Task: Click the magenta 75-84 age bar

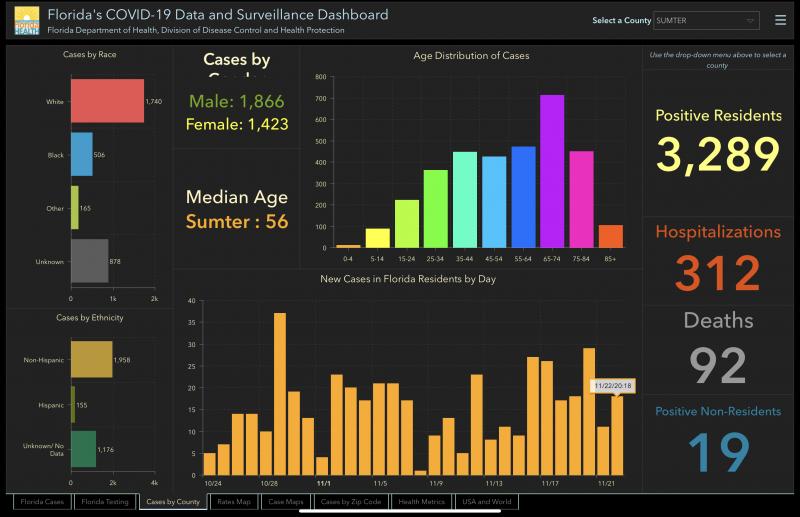Action: (x=581, y=200)
